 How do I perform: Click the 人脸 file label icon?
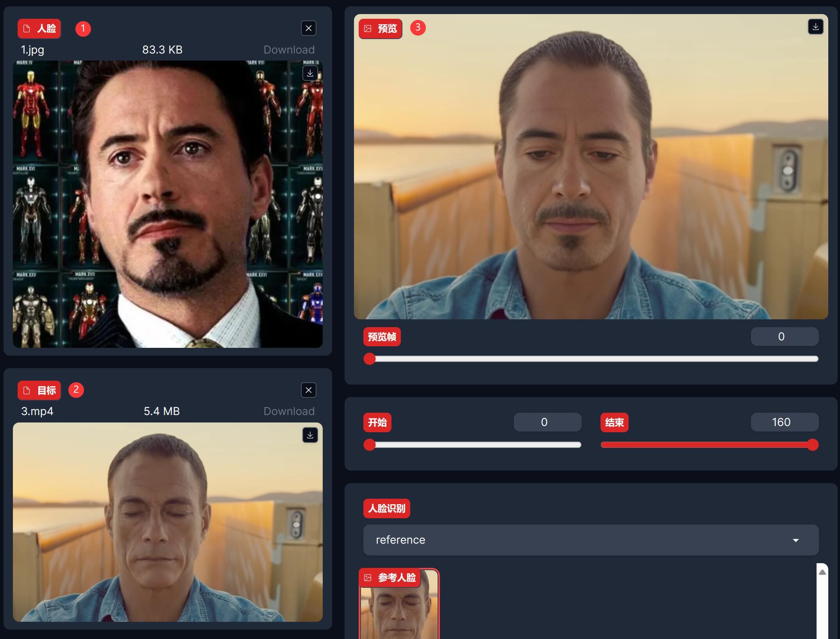point(27,29)
